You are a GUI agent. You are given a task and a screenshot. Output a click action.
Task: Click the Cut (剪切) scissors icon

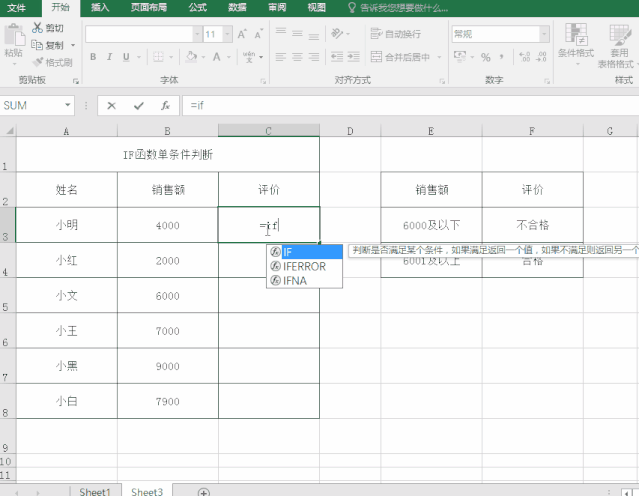[38, 28]
